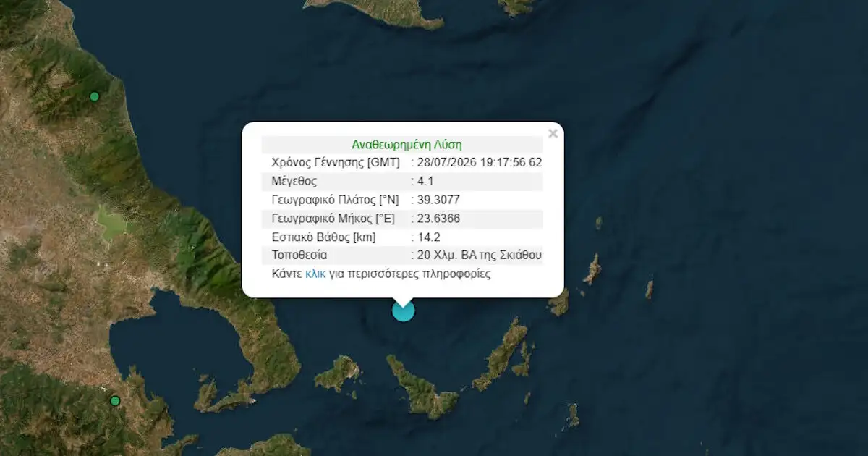Click the longitude value 23.6366
Screen dimensions: 868x456
[x=438, y=219]
